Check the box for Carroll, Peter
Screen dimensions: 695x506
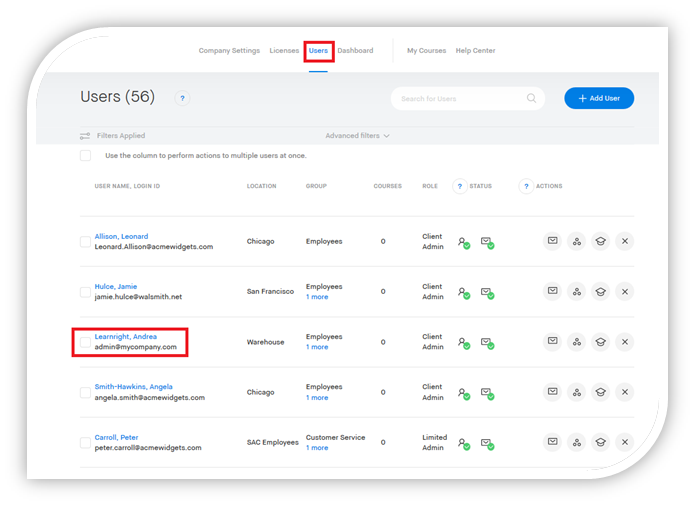point(85,442)
